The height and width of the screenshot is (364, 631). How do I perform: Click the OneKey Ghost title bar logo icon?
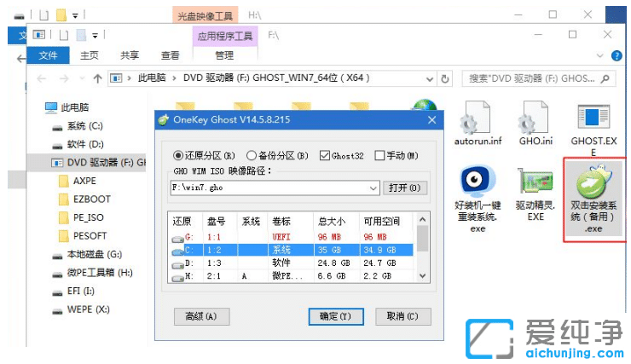(164, 119)
